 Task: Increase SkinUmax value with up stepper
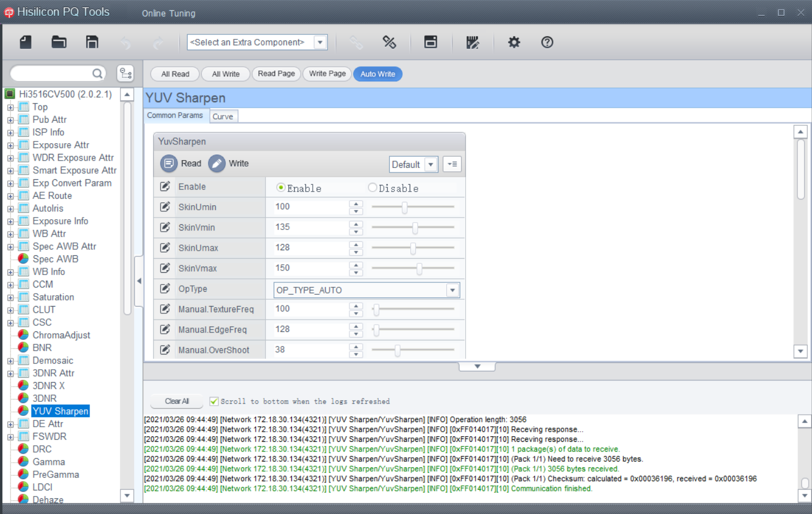point(356,244)
